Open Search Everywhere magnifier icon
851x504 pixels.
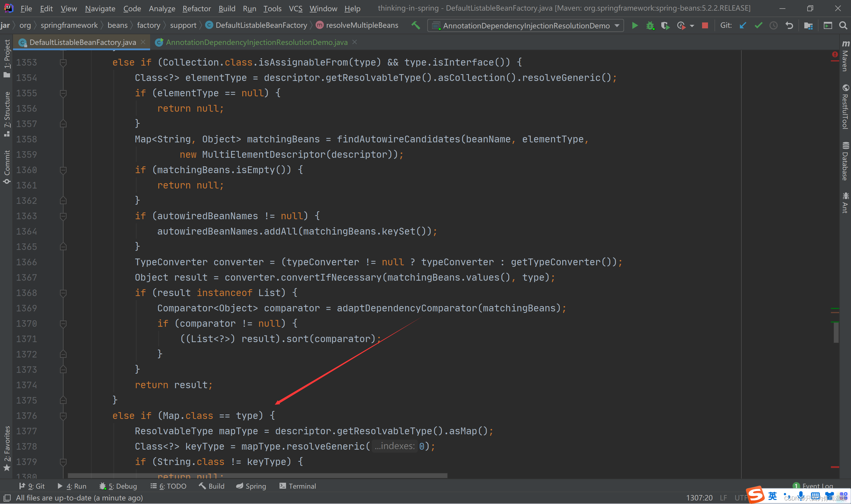pyautogui.click(x=843, y=25)
